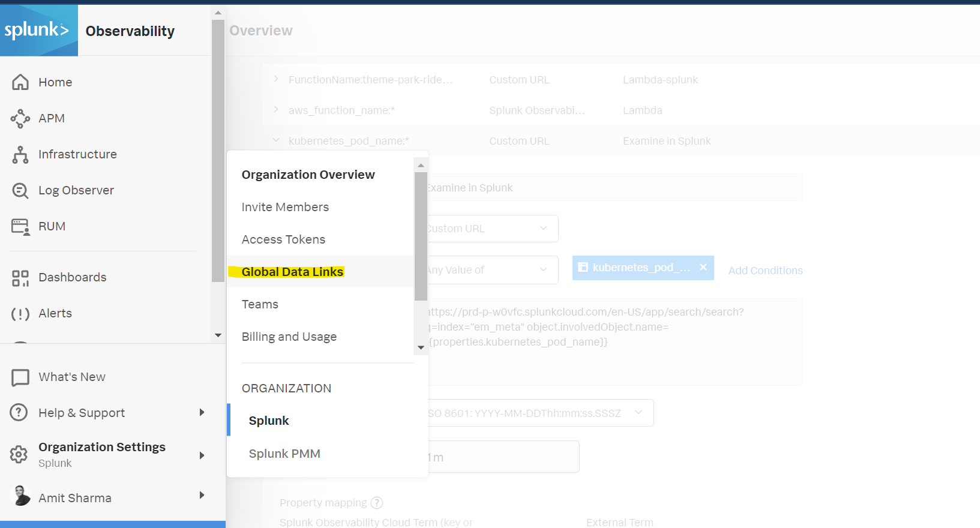This screenshot has width=980, height=528.
Task: Switch to the Splunk organization
Action: (269, 421)
